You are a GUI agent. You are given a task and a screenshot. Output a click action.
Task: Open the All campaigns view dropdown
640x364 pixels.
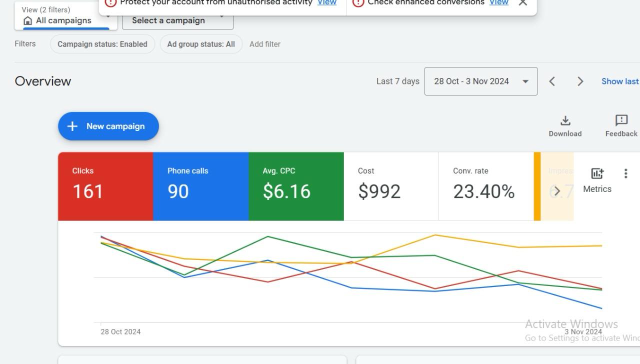tap(65, 19)
